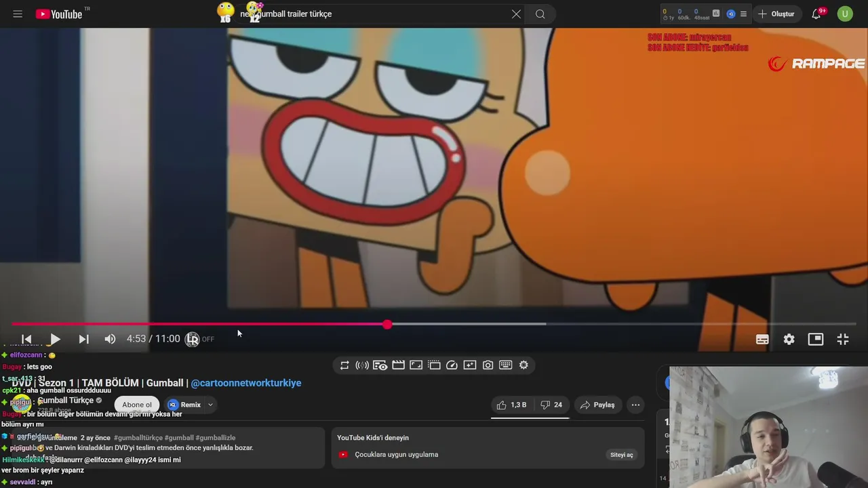Toggle the LR OFF extension switch
Image resolution: width=868 pixels, height=488 pixels.
pyautogui.click(x=200, y=339)
